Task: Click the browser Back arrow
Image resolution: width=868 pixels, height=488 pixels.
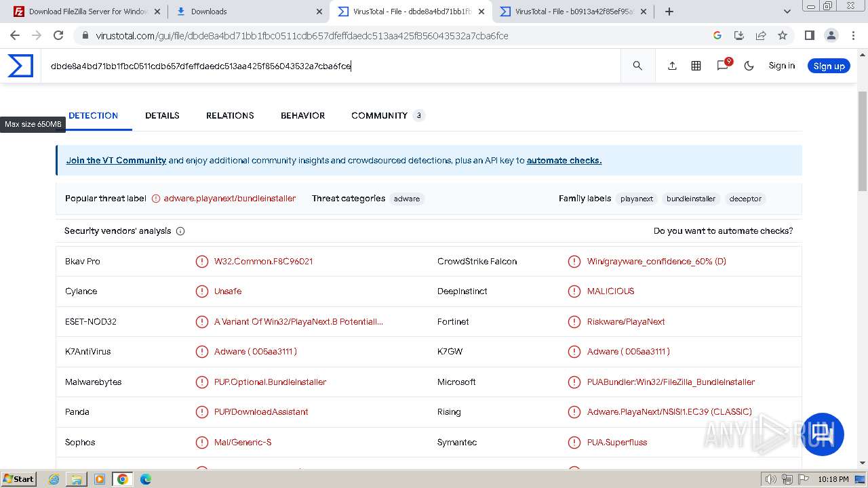Action: (15, 35)
